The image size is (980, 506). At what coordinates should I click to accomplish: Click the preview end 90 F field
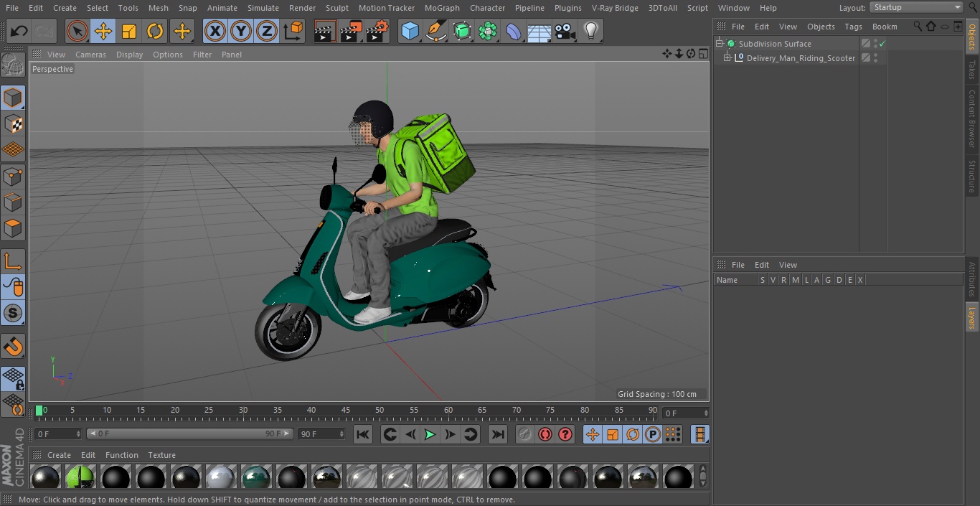click(321, 434)
